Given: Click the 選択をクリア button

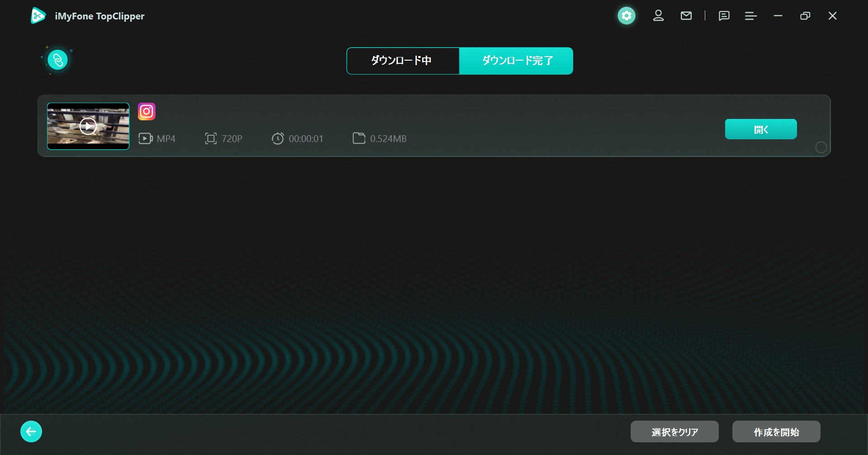Looking at the screenshot, I should point(674,431).
